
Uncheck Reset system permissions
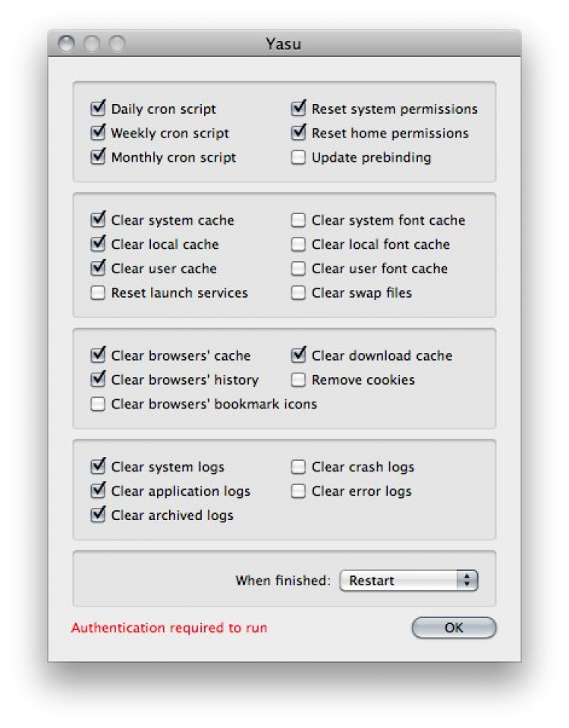298,109
